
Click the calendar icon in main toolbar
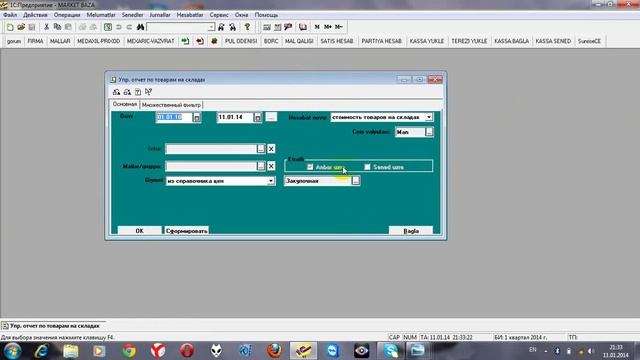(x=278, y=27)
